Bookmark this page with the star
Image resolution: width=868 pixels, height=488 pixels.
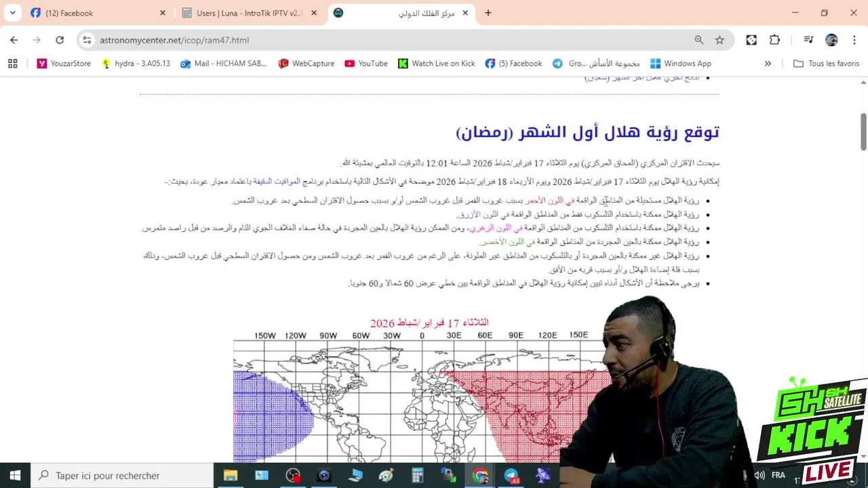coord(719,40)
